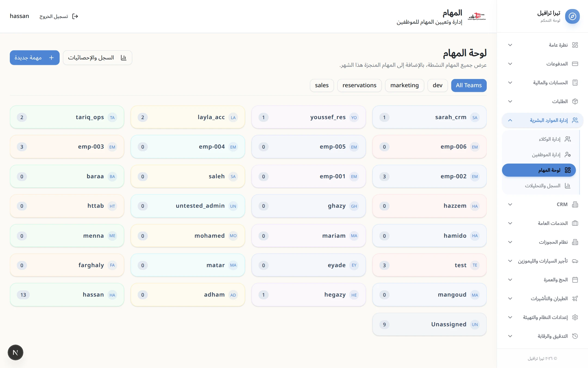This screenshot has width=588, height=368.
Task: Click the building icon beside CRM
Action: click(x=575, y=204)
